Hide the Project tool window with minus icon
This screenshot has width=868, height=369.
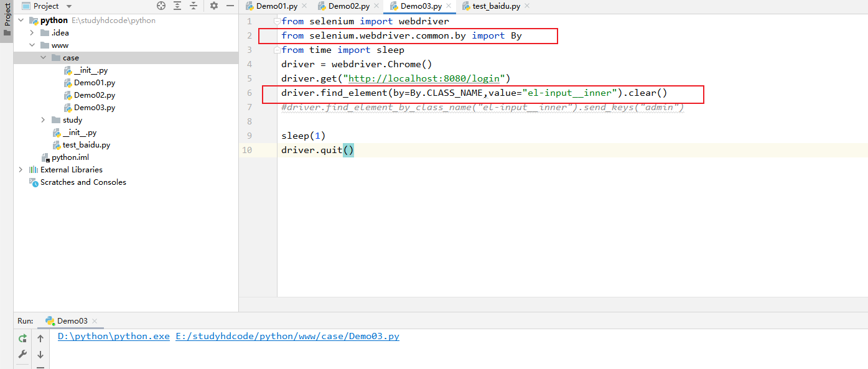(230, 6)
